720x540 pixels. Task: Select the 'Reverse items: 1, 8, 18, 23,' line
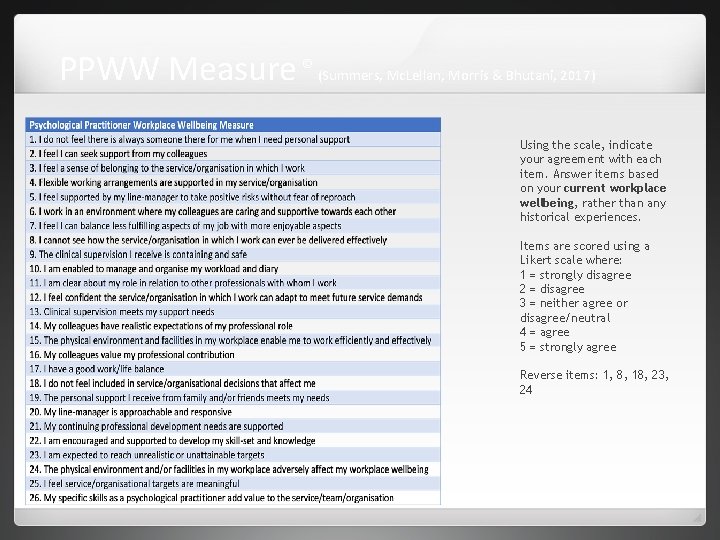click(x=594, y=375)
